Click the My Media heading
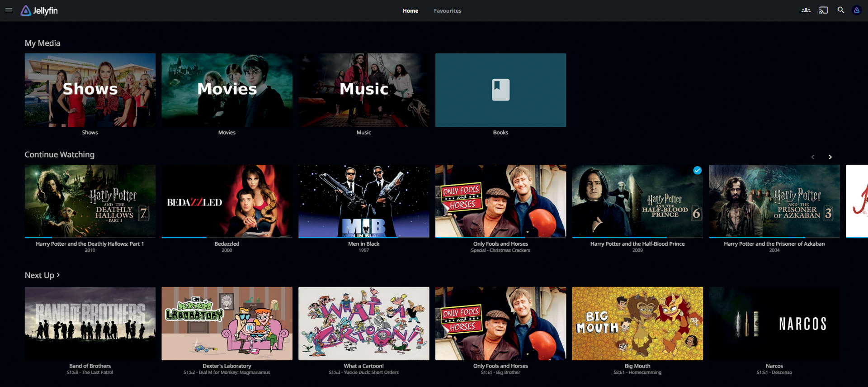Viewport: 868px width, 387px height. 42,43
